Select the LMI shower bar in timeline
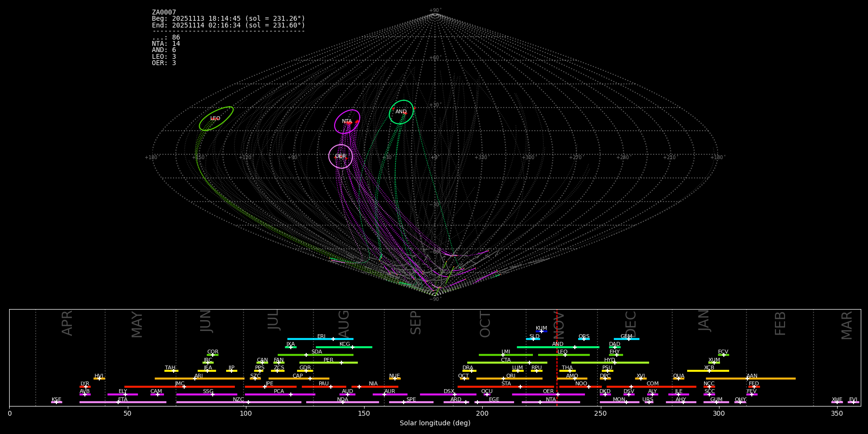The image size is (868, 434). coord(506,355)
